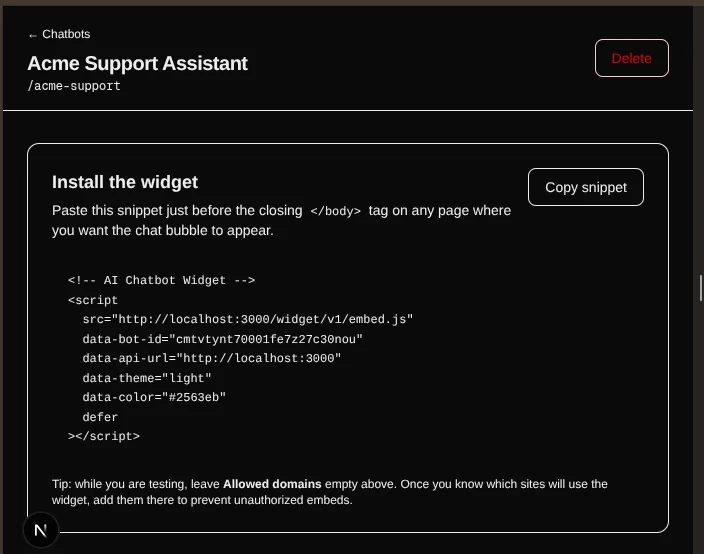This screenshot has height=554, width=704.
Task: Click the src embed.js URL line
Action: (247, 319)
